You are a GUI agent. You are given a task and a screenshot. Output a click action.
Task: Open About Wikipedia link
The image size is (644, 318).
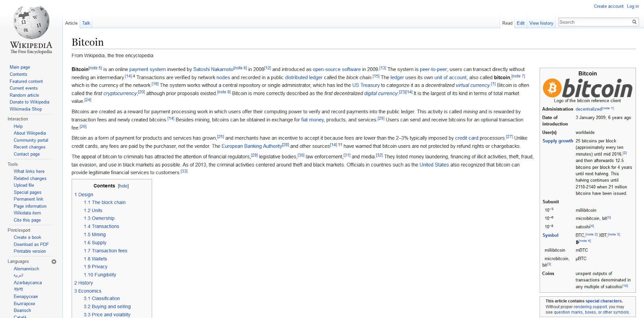pos(30,133)
